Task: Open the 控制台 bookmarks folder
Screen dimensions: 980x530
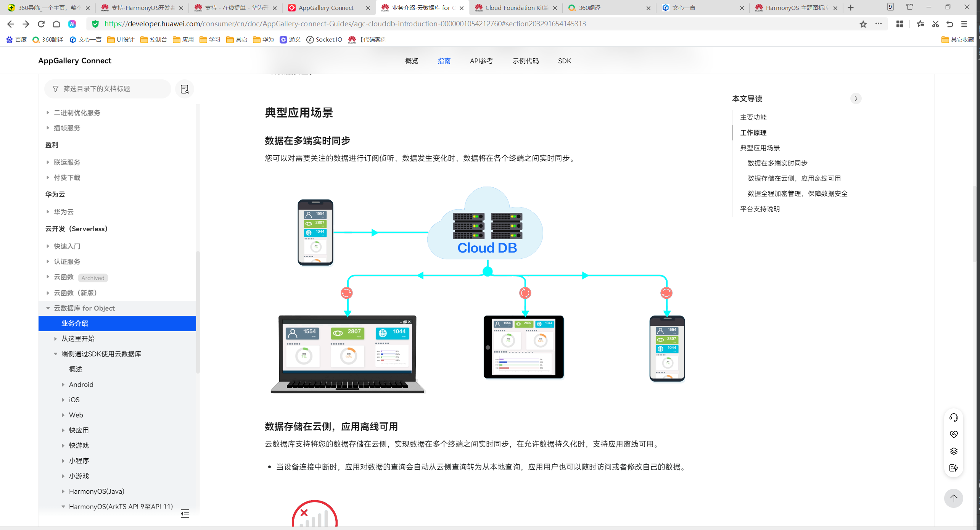Action: [154, 40]
